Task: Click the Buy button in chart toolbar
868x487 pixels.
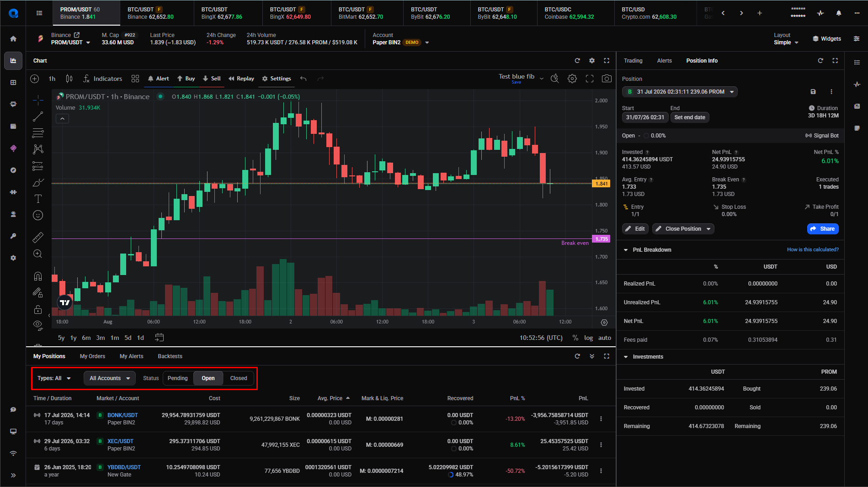Action: pos(186,79)
